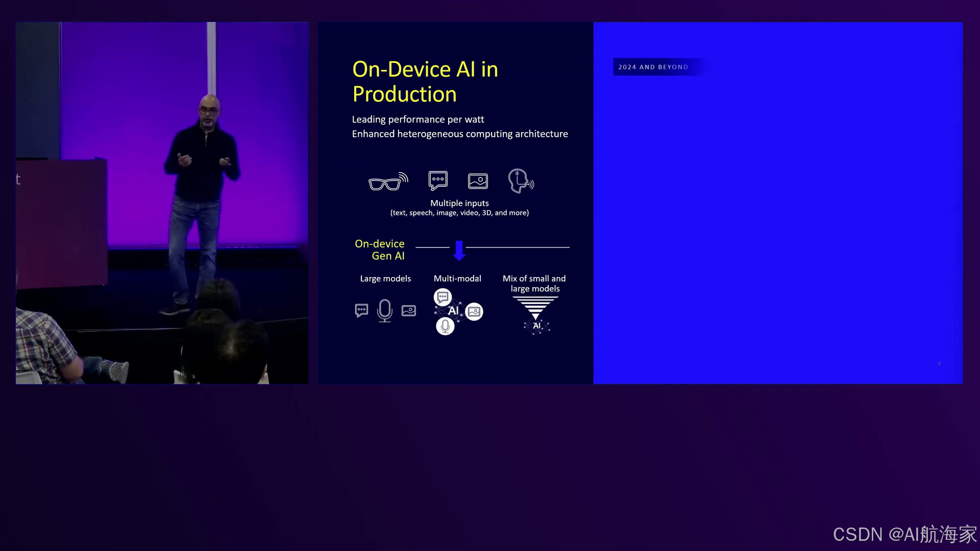Click the funnel AI icon
The width and height of the screenshot is (980, 551).
535,315
